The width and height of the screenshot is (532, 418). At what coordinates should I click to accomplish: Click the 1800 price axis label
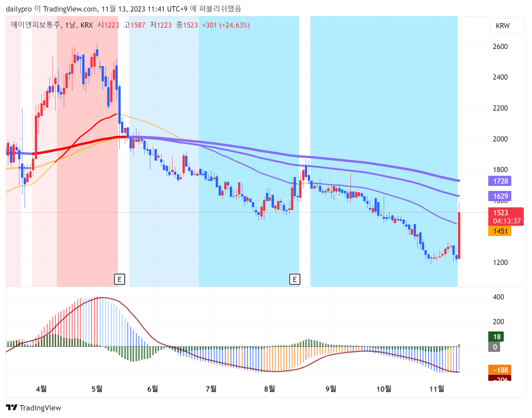coord(500,170)
